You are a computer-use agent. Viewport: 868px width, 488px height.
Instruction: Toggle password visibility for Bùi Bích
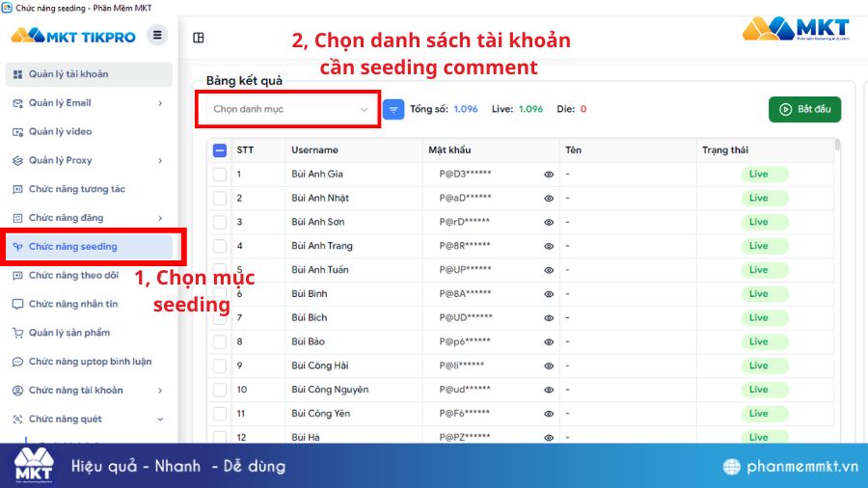549,318
